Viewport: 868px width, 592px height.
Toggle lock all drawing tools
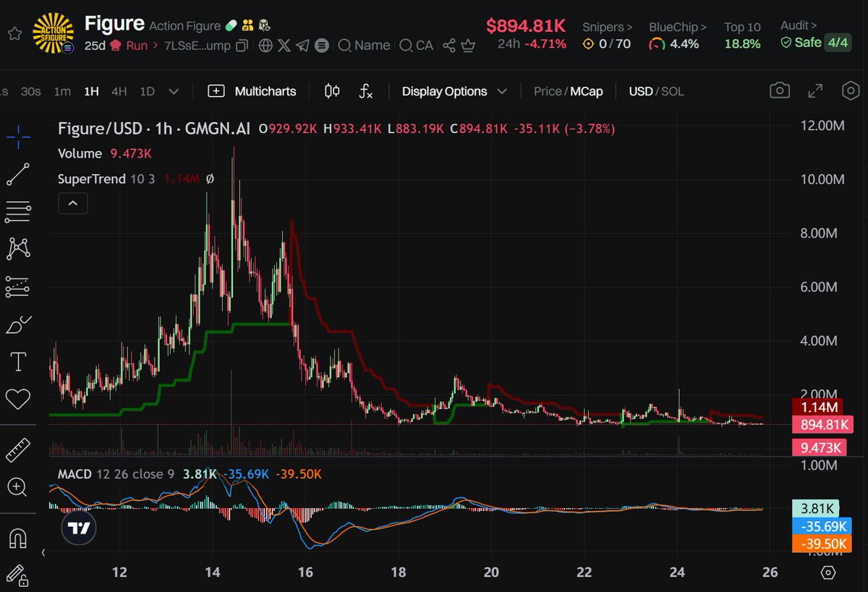(x=18, y=575)
